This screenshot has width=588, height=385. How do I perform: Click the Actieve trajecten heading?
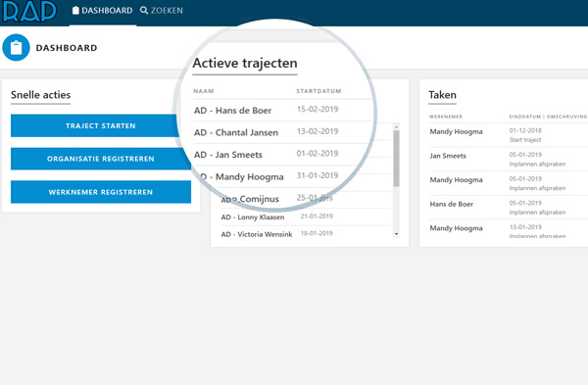[x=245, y=63]
